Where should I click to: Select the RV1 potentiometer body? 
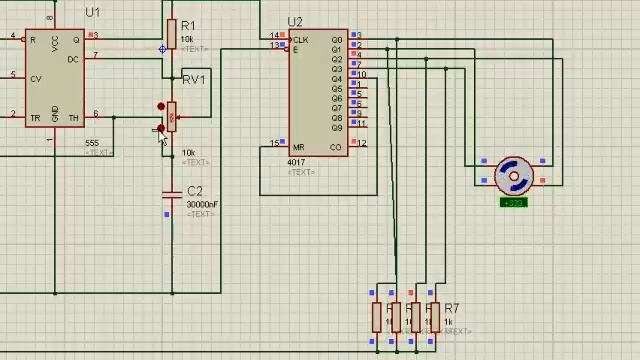point(172,117)
